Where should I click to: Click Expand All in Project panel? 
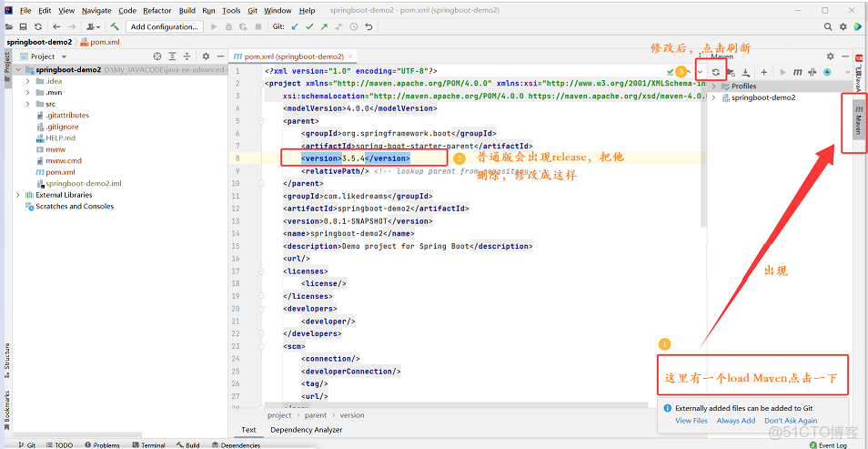coord(173,56)
